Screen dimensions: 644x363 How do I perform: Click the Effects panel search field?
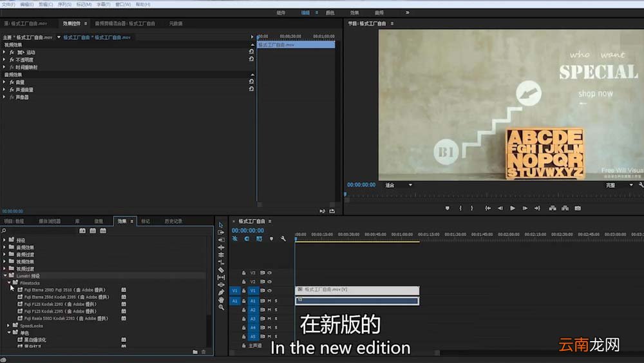tap(39, 231)
